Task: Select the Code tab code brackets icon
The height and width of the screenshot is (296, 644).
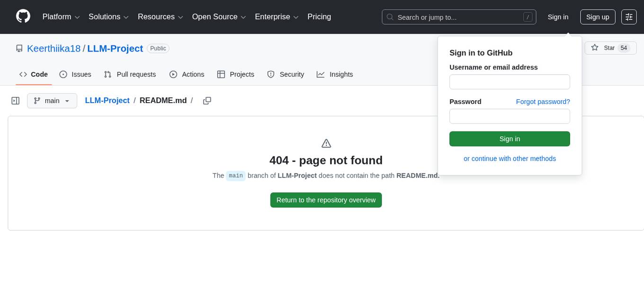Action: click(23, 74)
